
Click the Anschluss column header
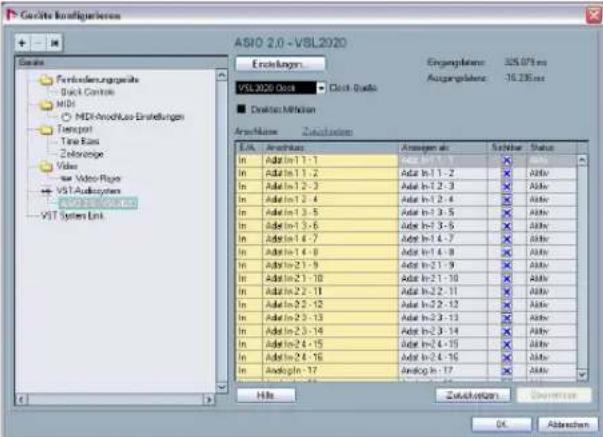point(330,147)
